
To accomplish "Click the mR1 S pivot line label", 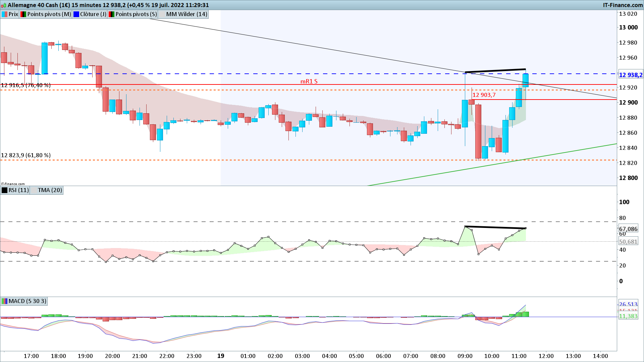I will [x=309, y=81].
